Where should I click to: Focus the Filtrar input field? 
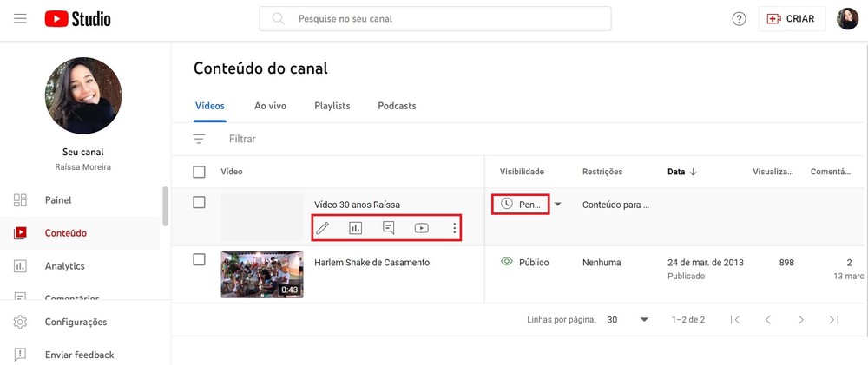pos(242,139)
